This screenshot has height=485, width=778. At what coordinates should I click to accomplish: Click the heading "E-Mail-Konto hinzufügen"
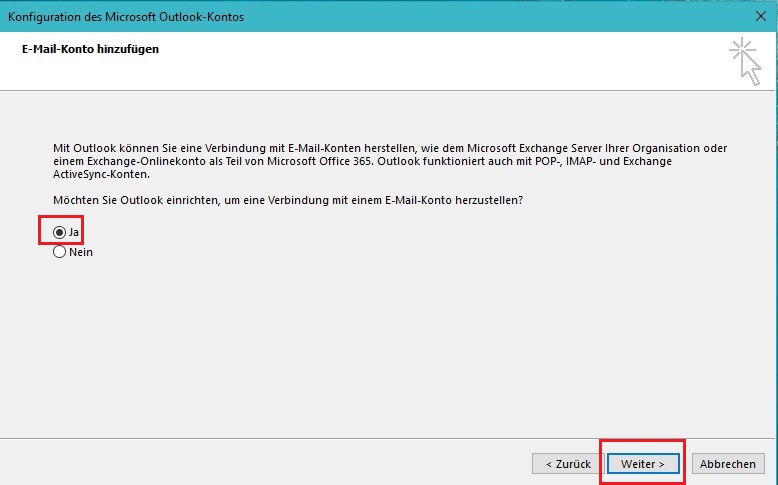pyautogui.click(x=90, y=49)
